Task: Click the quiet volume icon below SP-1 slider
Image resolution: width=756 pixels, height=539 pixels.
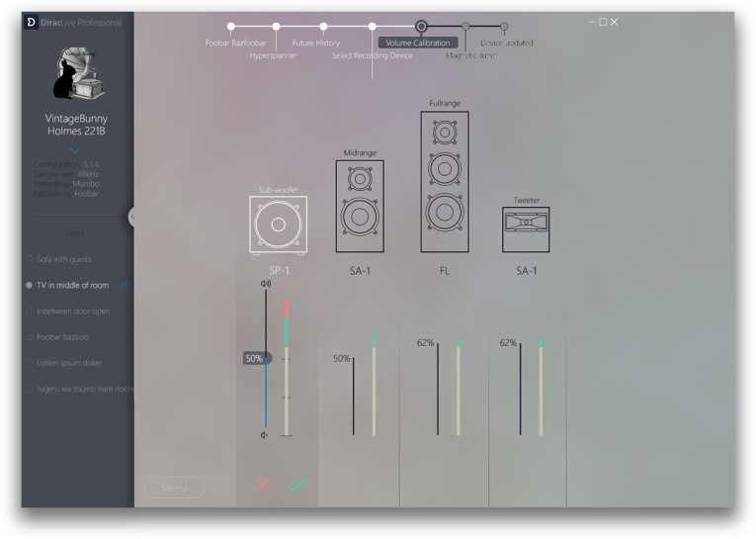Action: click(264, 435)
